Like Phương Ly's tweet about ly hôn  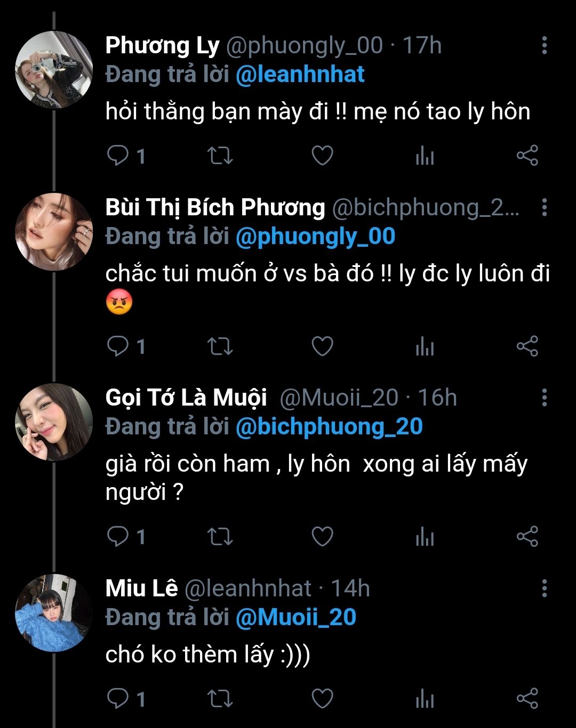pyautogui.click(x=322, y=156)
